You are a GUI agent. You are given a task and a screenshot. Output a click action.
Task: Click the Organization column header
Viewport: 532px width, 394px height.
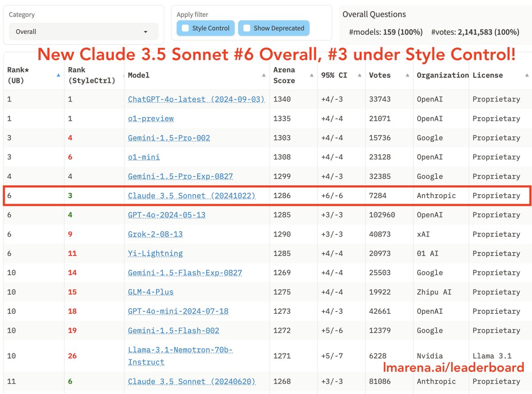442,75
